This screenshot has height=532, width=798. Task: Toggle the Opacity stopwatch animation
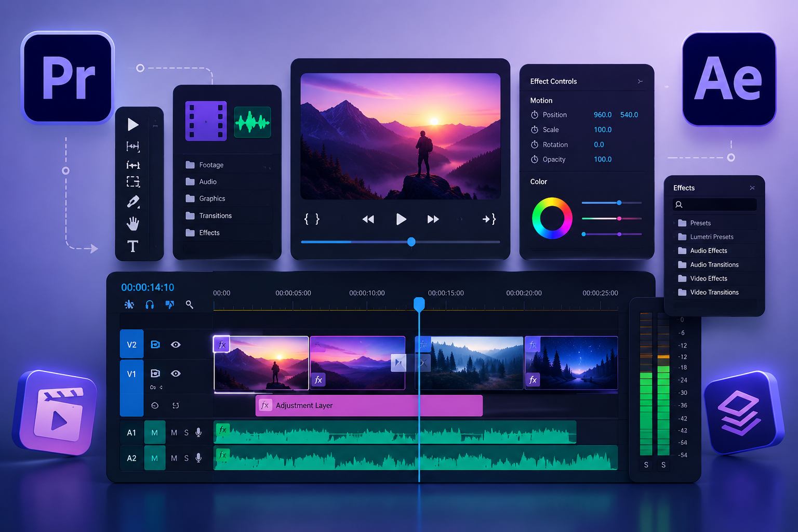(535, 159)
